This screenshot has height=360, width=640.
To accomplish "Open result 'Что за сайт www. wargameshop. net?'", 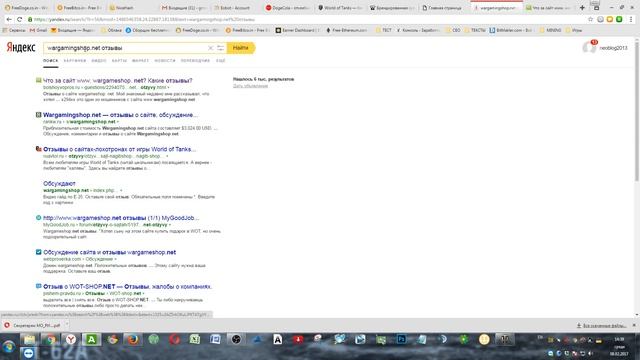I will [118, 80].
